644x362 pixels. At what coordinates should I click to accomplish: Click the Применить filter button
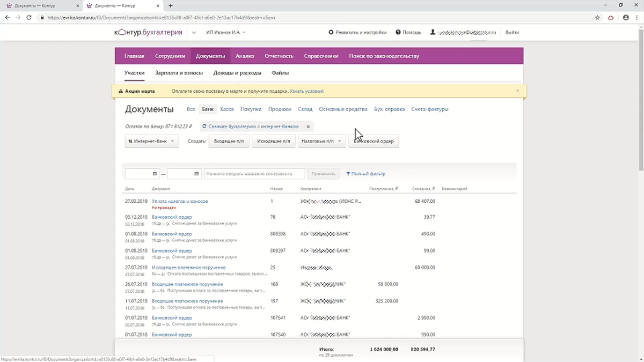click(323, 174)
